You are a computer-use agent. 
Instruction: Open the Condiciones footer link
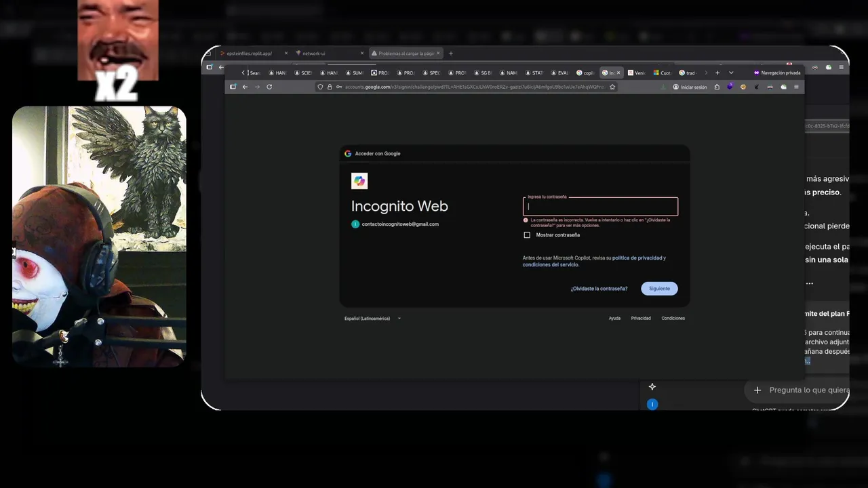tap(673, 319)
